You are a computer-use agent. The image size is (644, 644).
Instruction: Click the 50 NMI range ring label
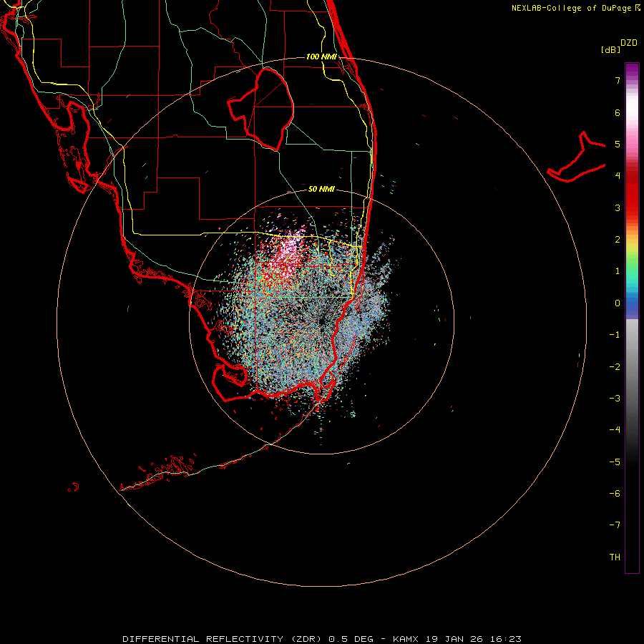click(321, 189)
